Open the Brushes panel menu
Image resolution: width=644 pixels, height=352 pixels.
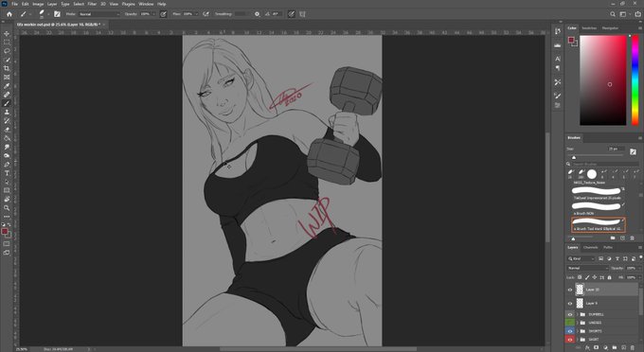640,138
